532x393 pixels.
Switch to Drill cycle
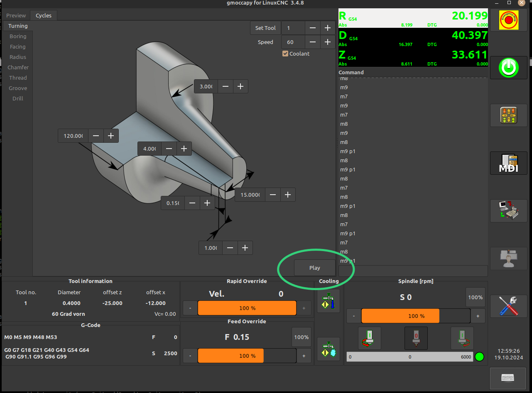pyautogui.click(x=18, y=98)
